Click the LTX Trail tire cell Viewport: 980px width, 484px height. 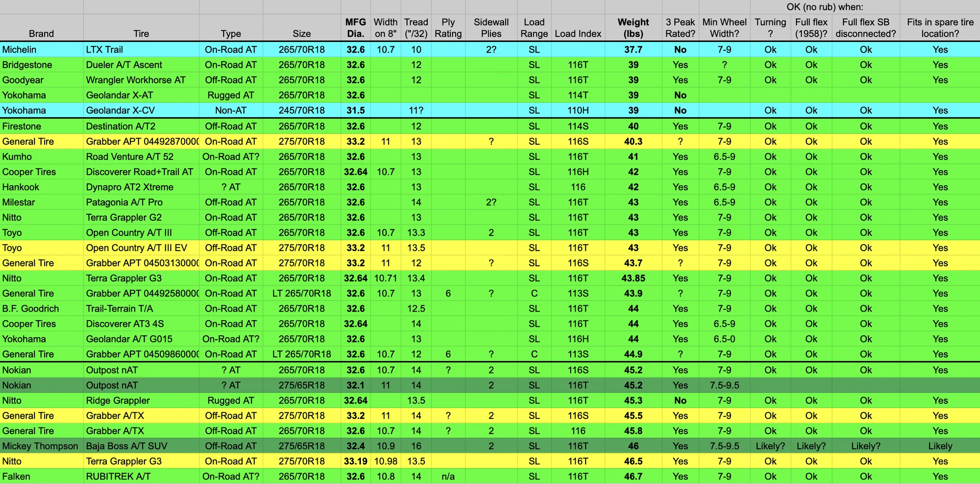tap(141, 49)
